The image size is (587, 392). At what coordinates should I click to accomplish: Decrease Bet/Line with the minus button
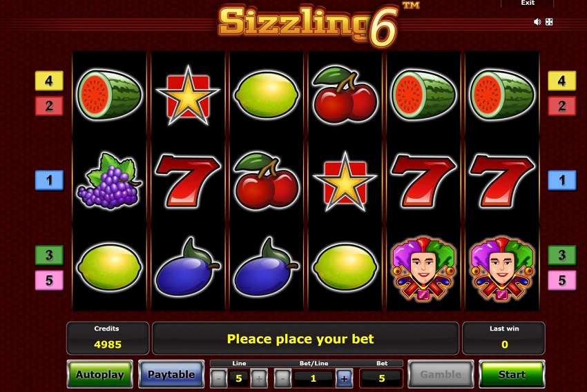click(282, 378)
